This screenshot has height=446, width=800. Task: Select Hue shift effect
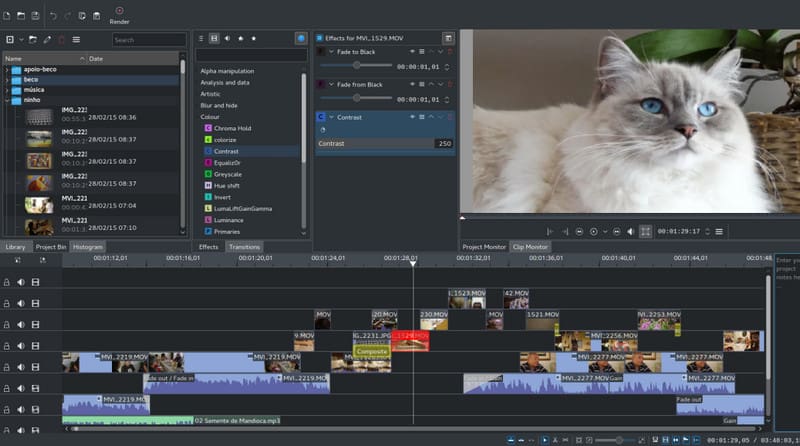[222, 186]
